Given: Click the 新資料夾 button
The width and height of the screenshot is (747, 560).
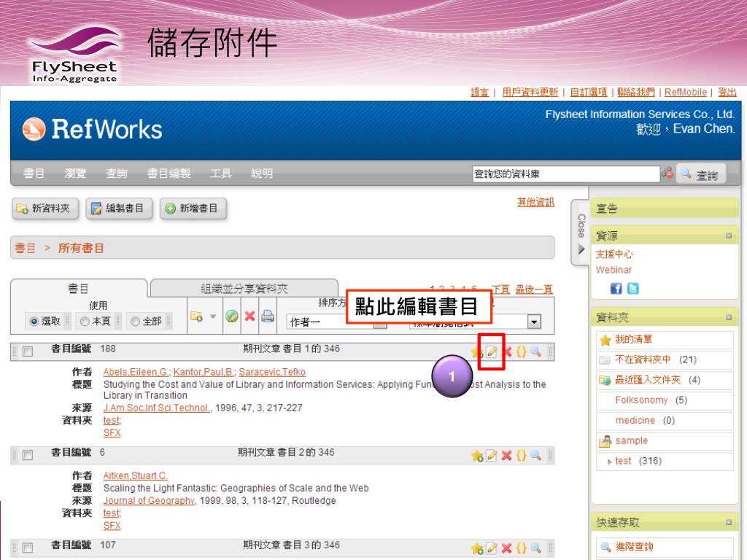Looking at the screenshot, I should [x=45, y=209].
